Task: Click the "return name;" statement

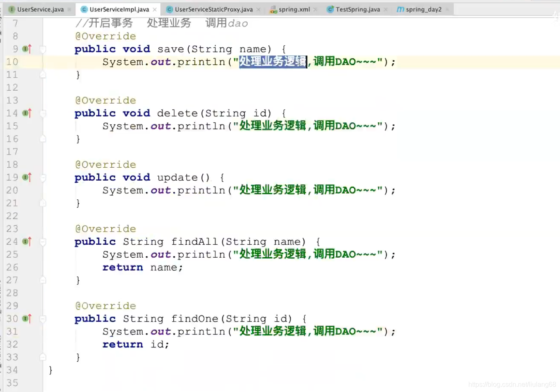Action: [x=142, y=267]
